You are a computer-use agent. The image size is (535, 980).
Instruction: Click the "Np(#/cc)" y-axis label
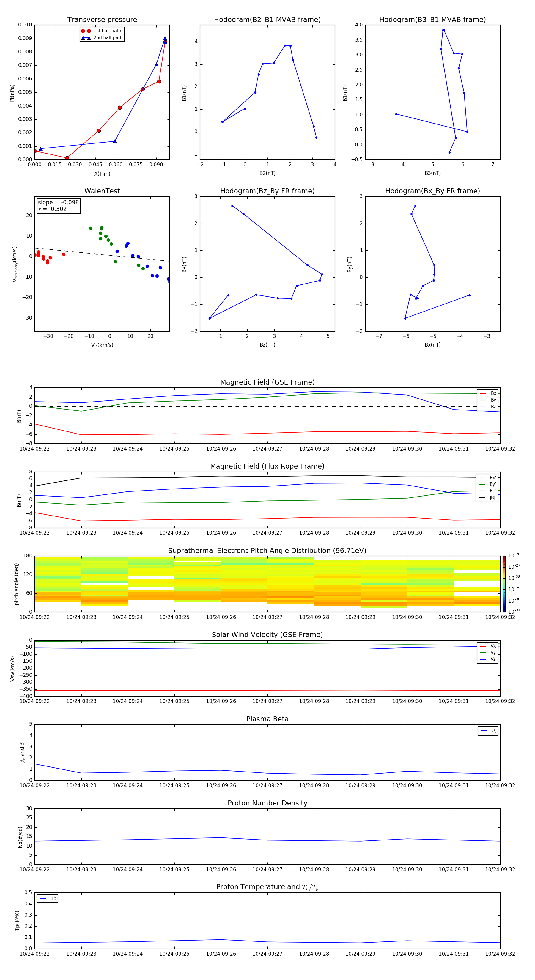[21, 837]
